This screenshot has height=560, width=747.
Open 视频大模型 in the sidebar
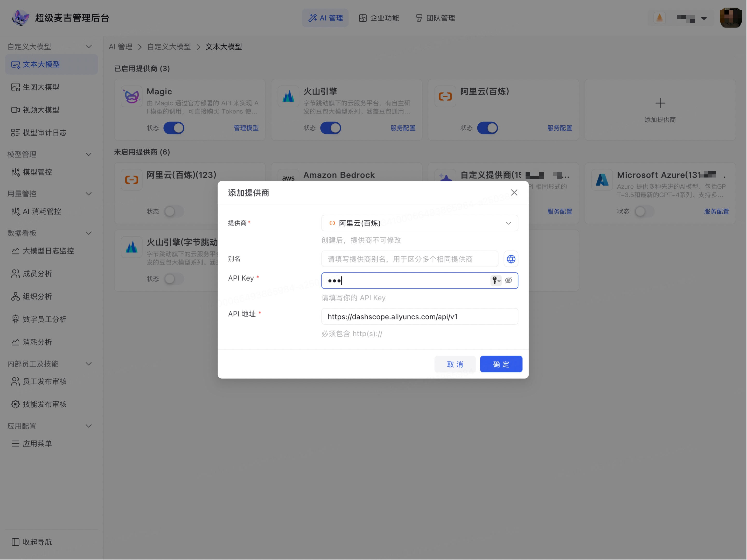pos(51,110)
